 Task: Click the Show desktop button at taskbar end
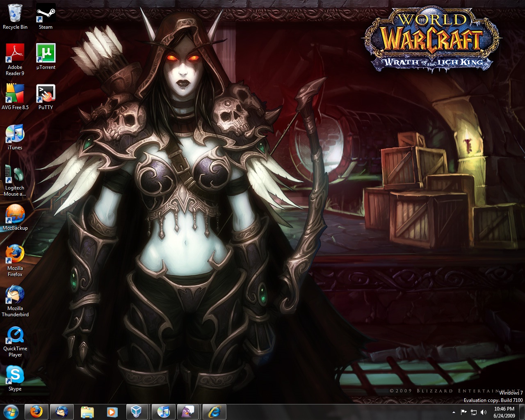[x=522, y=412]
